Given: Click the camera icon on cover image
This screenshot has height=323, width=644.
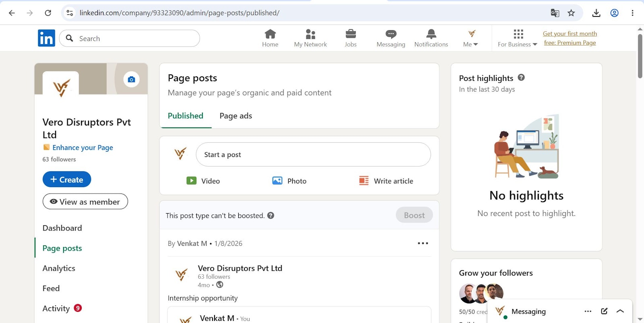Looking at the screenshot, I should [x=131, y=79].
